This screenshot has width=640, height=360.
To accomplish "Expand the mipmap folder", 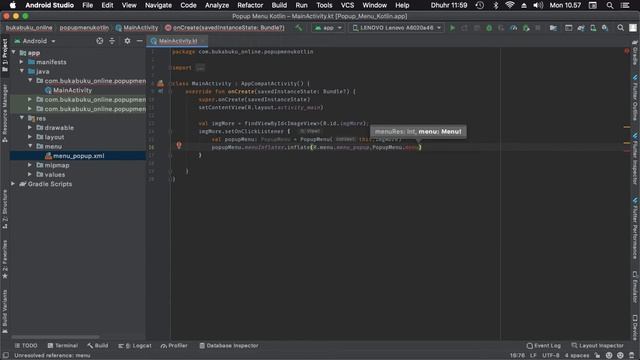I will point(30,165).
